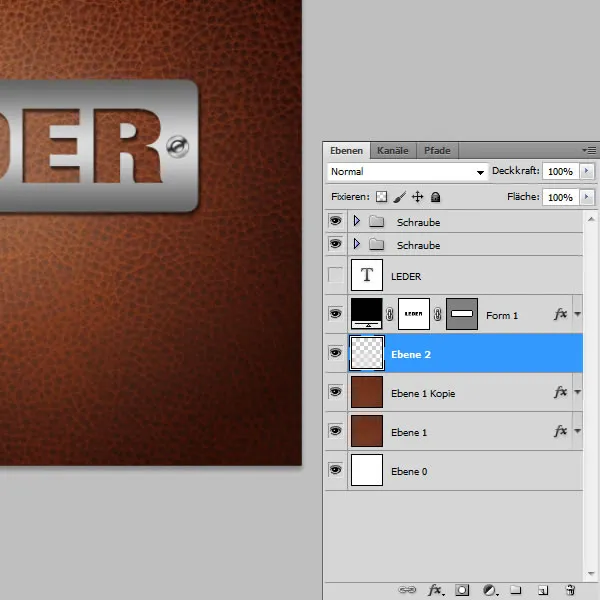Click the link layers icon

click(408, 590)
